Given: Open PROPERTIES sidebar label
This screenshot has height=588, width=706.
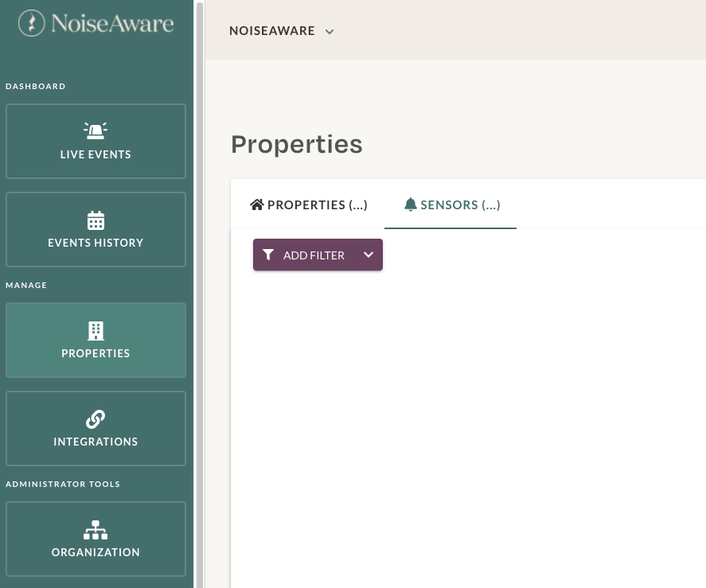Looking at the screenshot, I should 96,353.
